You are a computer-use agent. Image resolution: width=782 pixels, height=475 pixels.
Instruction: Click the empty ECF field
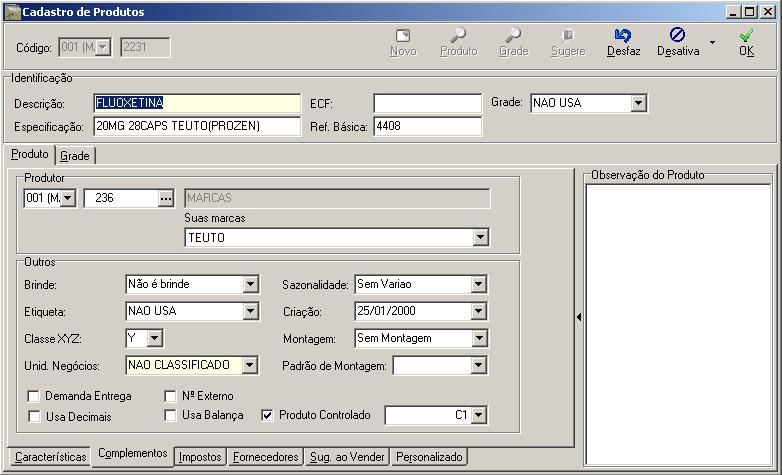pos(427,103)
